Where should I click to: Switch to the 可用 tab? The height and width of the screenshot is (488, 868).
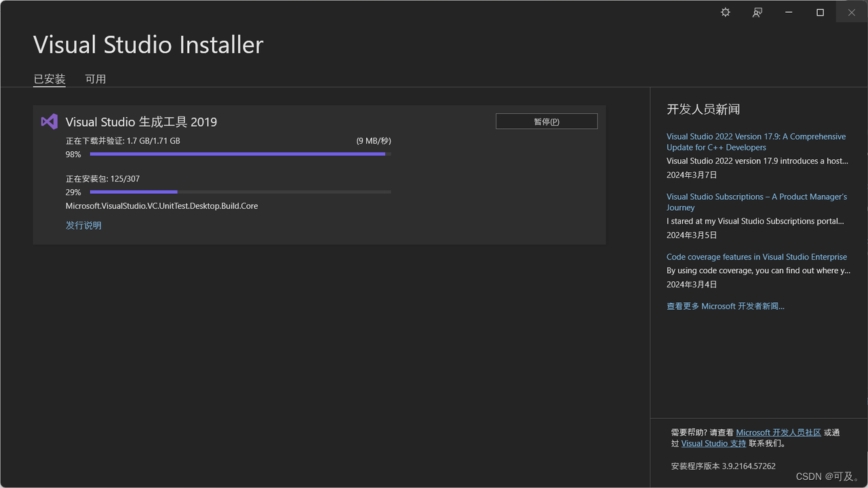click(x=96, y=79)
